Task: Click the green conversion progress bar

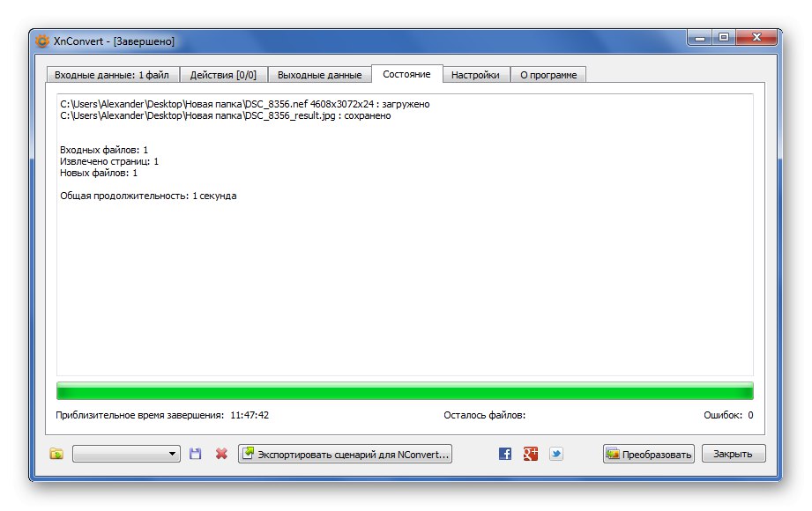Action: pyautogui.click(x=405, y=391)
